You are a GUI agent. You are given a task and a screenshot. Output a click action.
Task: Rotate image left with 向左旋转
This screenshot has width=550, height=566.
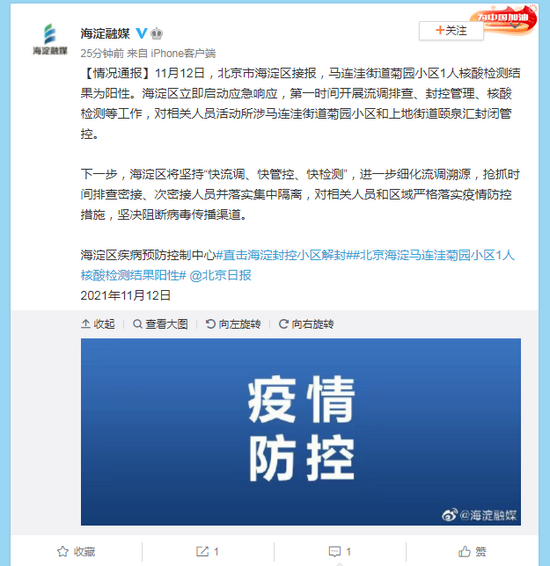coord(233,324)
